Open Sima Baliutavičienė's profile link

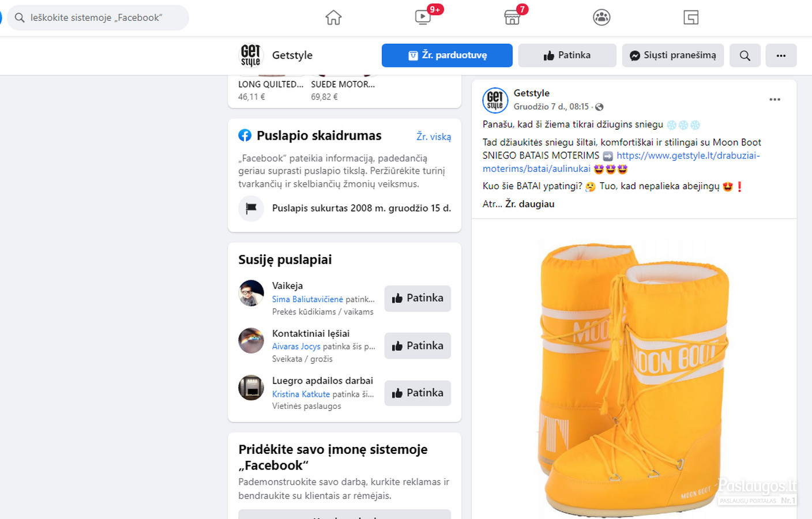pos(307,299)
